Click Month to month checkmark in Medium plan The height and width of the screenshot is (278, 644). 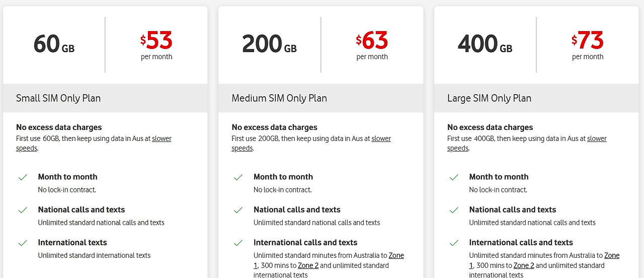[238, 177]
